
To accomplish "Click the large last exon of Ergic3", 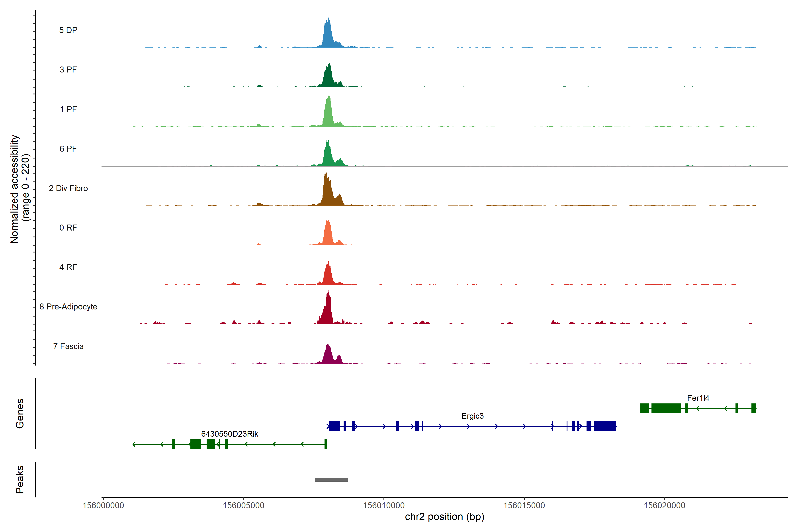I will [605, 426].
